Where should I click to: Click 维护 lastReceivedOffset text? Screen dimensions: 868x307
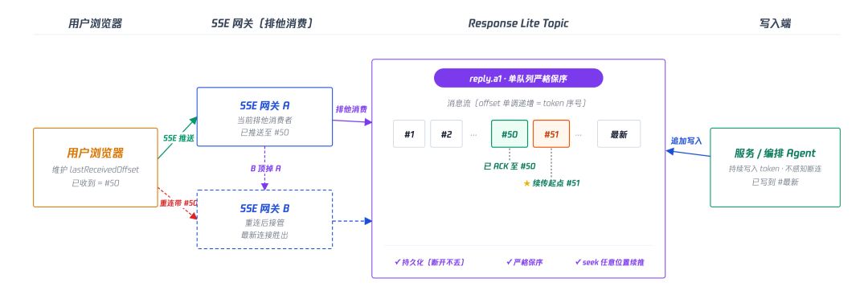pos(95,170)
